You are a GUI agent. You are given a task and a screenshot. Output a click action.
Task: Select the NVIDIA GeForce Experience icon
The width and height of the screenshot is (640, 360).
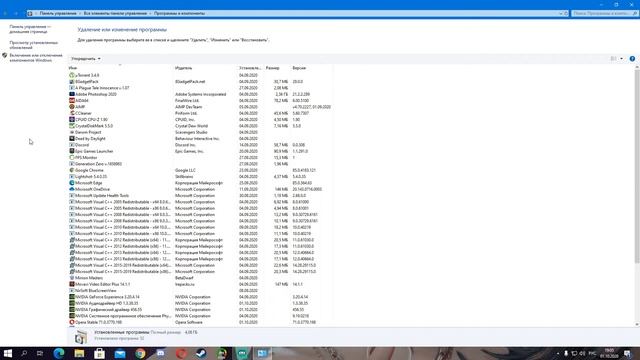pyautogui.click(x=72, y=297)
